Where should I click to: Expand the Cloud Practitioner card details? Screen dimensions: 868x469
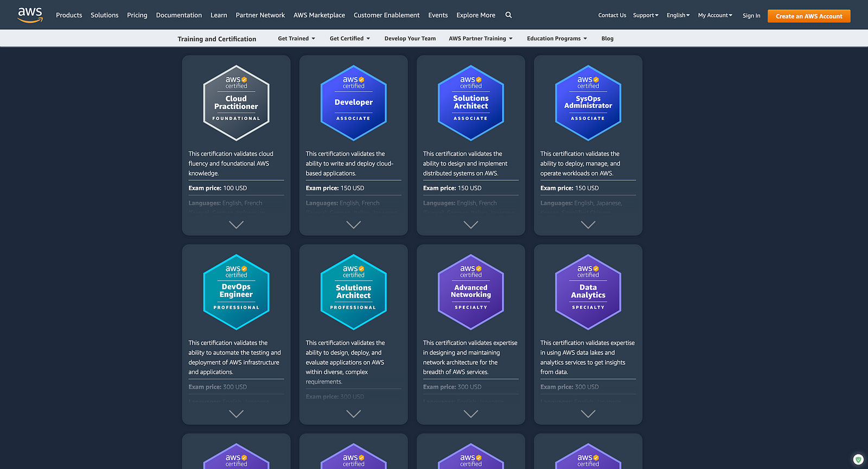[x=237, y=225]
